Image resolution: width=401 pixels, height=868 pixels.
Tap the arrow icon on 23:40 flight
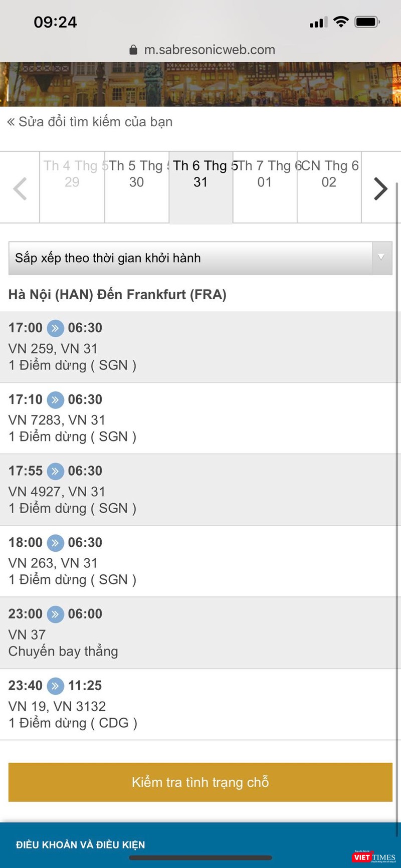(x=55, y=686)
